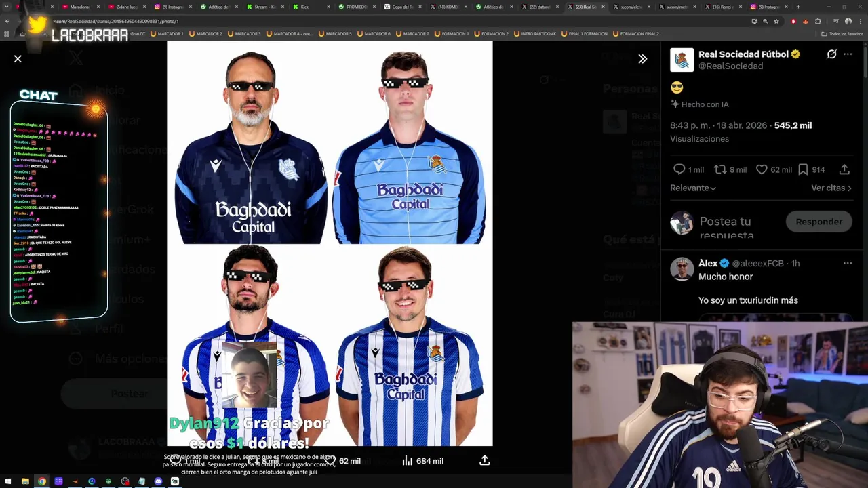Open the tweet timestamp 8:43 p. m. link
The width and height of the screenshot is (868, 488).
click(720, 125)
